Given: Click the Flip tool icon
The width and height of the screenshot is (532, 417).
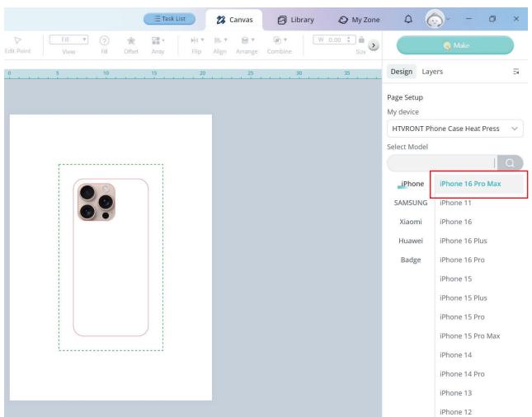Looking at the screenshot, I should [x=195, y=41].
